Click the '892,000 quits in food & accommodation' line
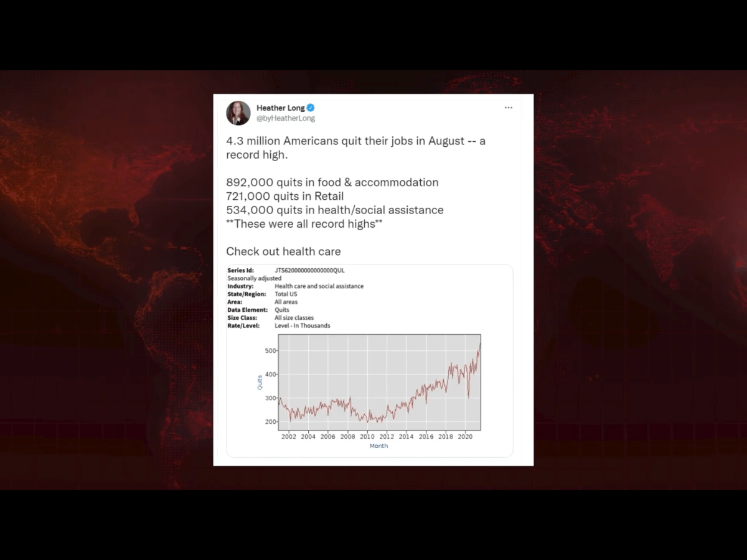 click(x=332, y=182)
